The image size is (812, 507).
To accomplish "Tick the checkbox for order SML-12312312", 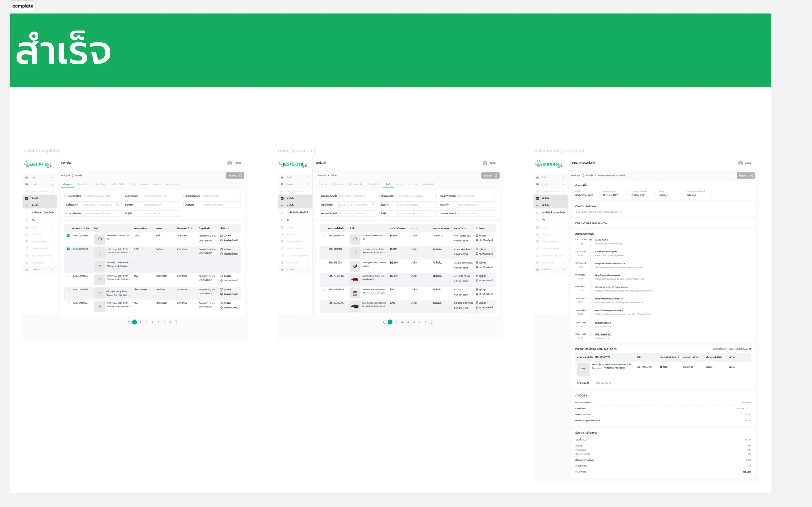I will point(323,263).
